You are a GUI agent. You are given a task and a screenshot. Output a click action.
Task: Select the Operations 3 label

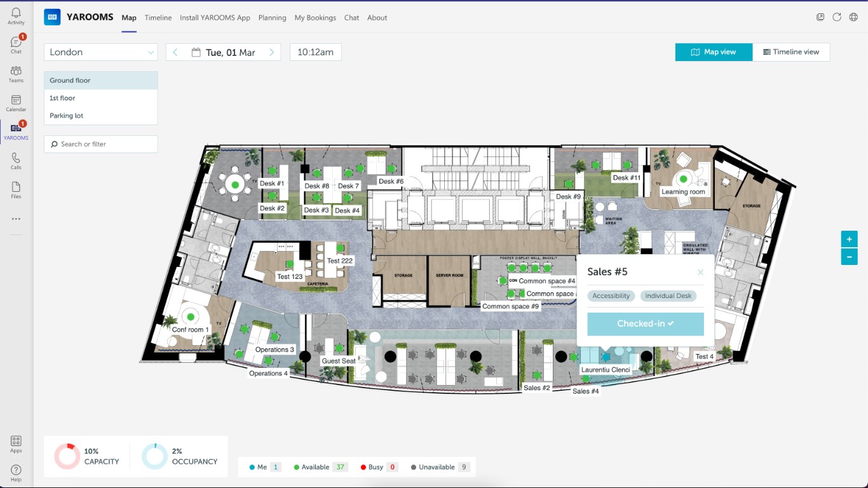coord(275,349)
